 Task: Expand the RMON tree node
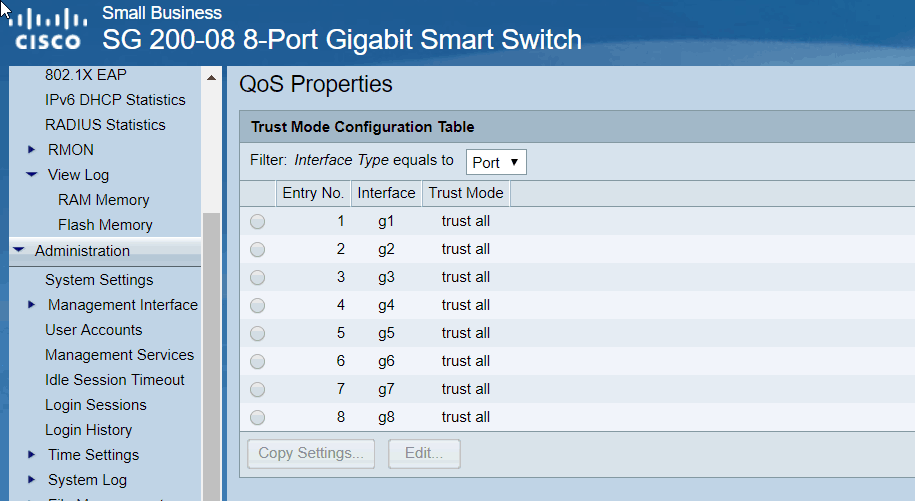33,150
